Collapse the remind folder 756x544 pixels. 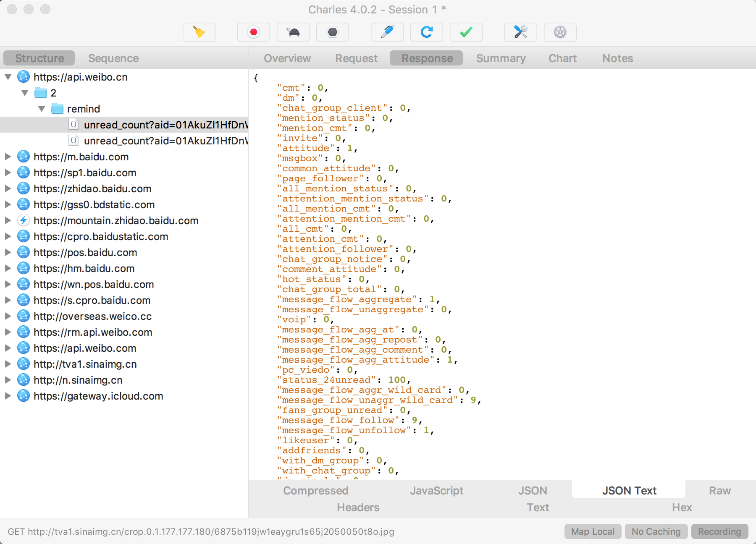pyautogui.click(x=42, y=109)
